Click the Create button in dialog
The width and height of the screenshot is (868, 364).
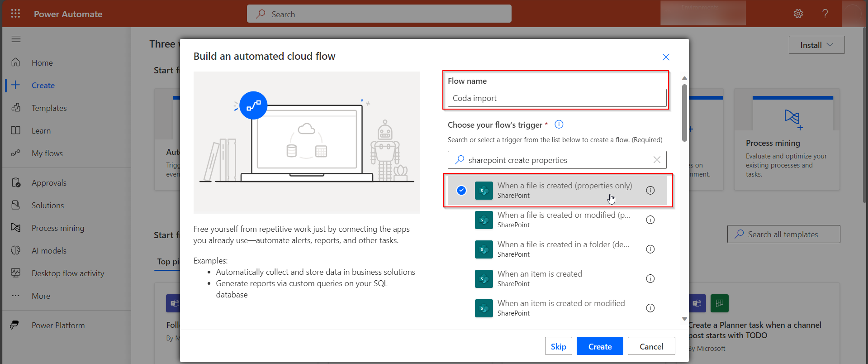[x=599, y=346]
